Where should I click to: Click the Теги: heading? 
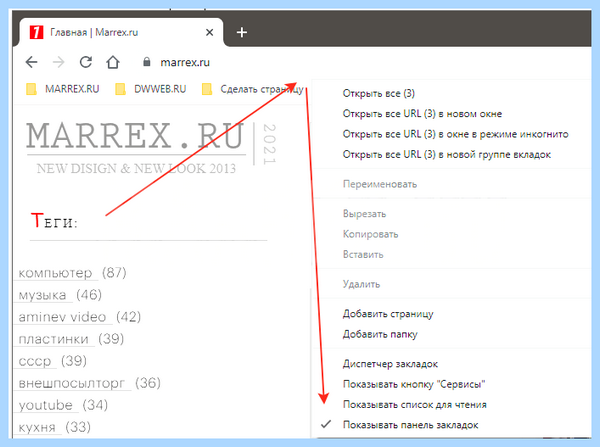coord(54,221)
